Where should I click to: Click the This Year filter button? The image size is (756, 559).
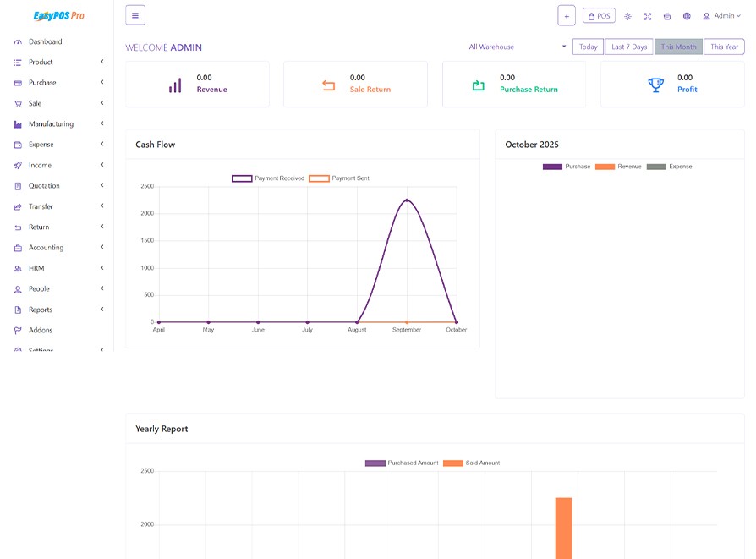click(724, 47)
